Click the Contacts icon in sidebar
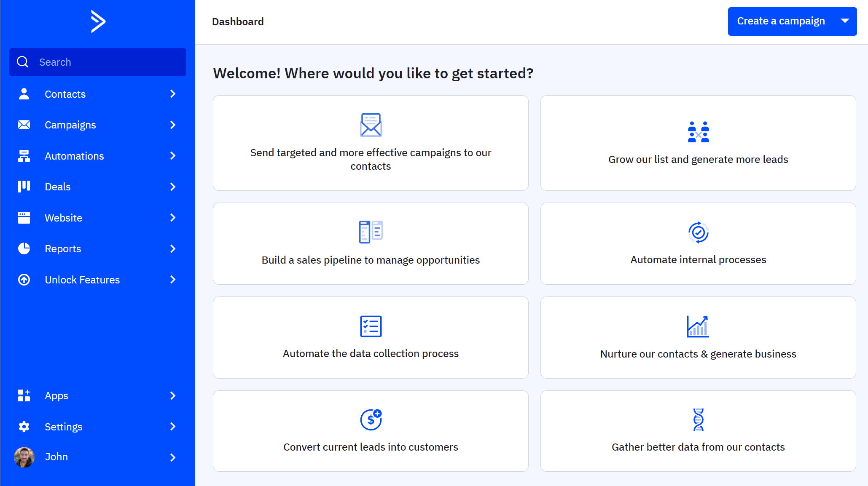This screenshot has width=868, height=486. pyautogui.click(x=23, y=93)
